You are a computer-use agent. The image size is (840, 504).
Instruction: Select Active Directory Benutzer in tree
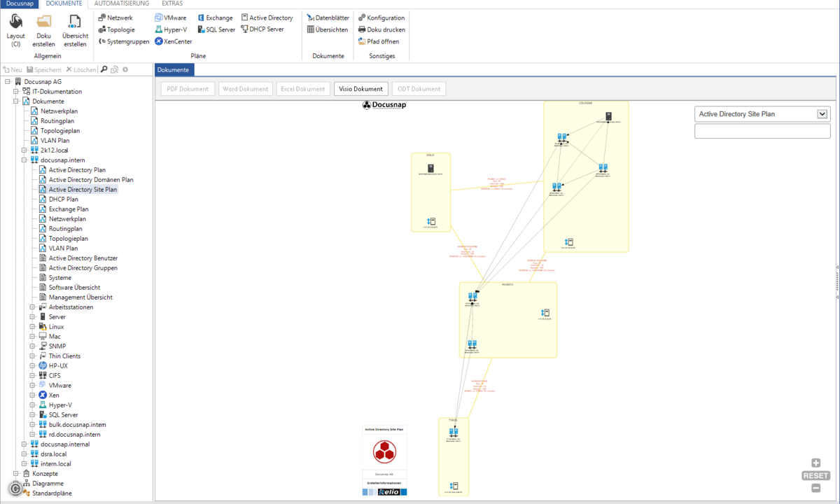coord(83,258)
